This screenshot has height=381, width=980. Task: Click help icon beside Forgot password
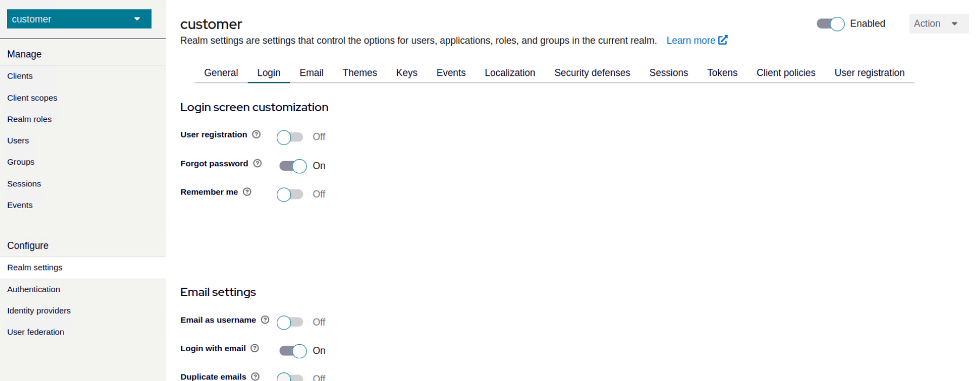(x=257, y=163)
